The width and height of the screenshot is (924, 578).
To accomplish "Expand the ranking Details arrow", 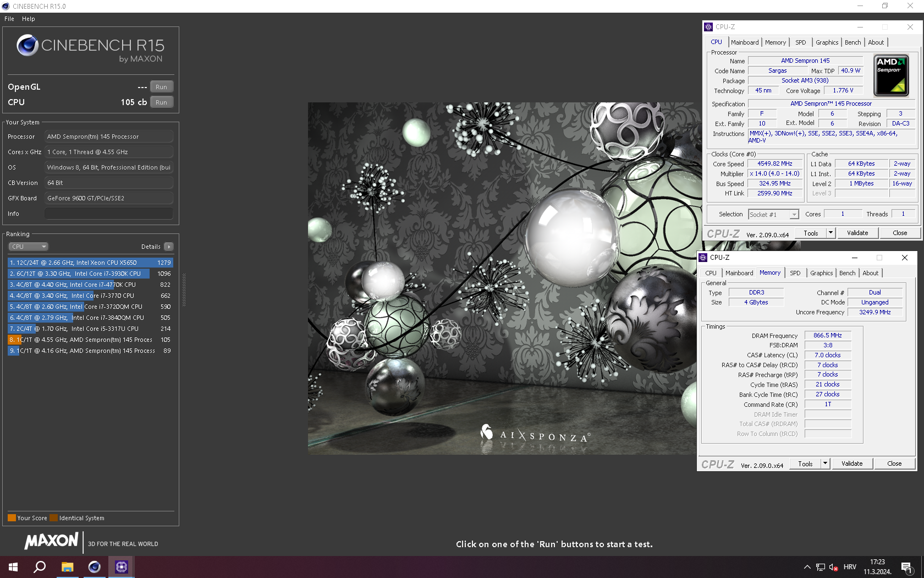I will coord(169,247).
